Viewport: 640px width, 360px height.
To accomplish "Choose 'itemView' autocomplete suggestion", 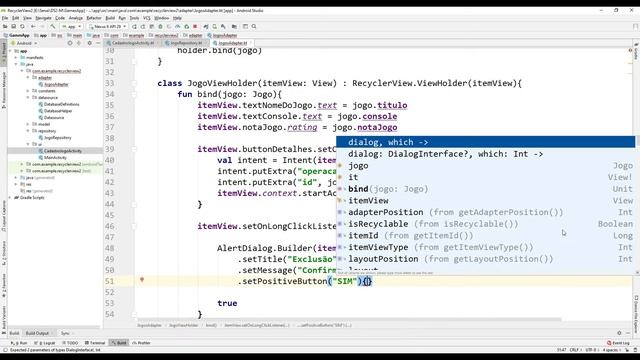I will click(x=485, y=200).
